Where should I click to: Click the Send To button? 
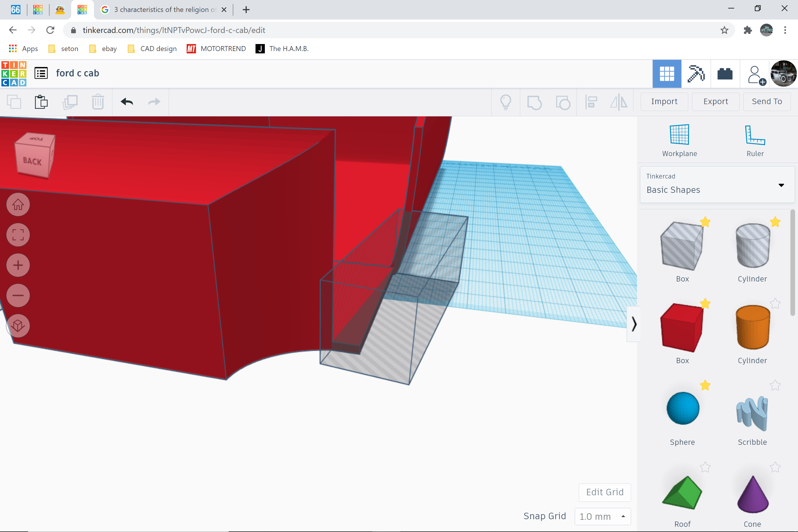tap(767, 101)
